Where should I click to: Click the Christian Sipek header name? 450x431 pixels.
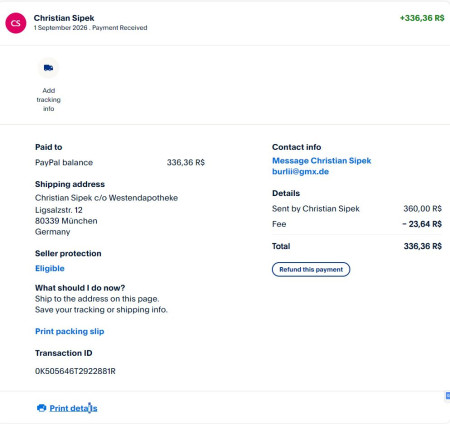coord(64,18)
